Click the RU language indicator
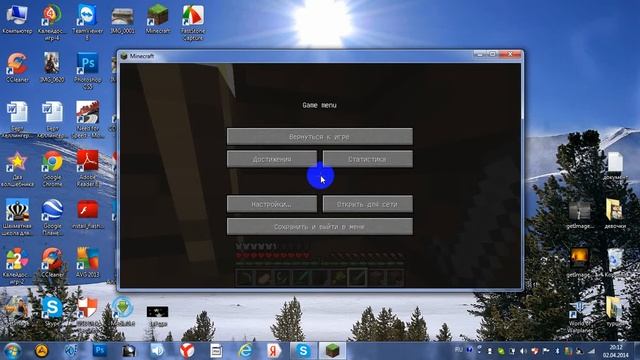 [x=459, y=350]
